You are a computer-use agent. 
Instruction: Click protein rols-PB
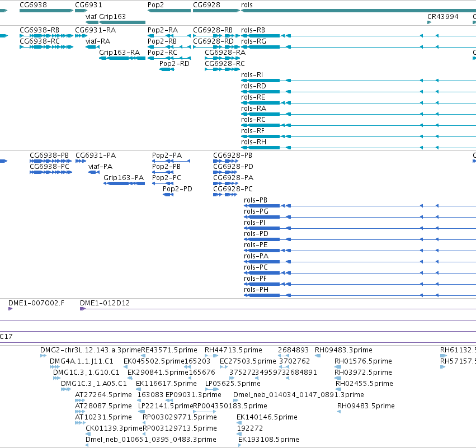[360, 206]
